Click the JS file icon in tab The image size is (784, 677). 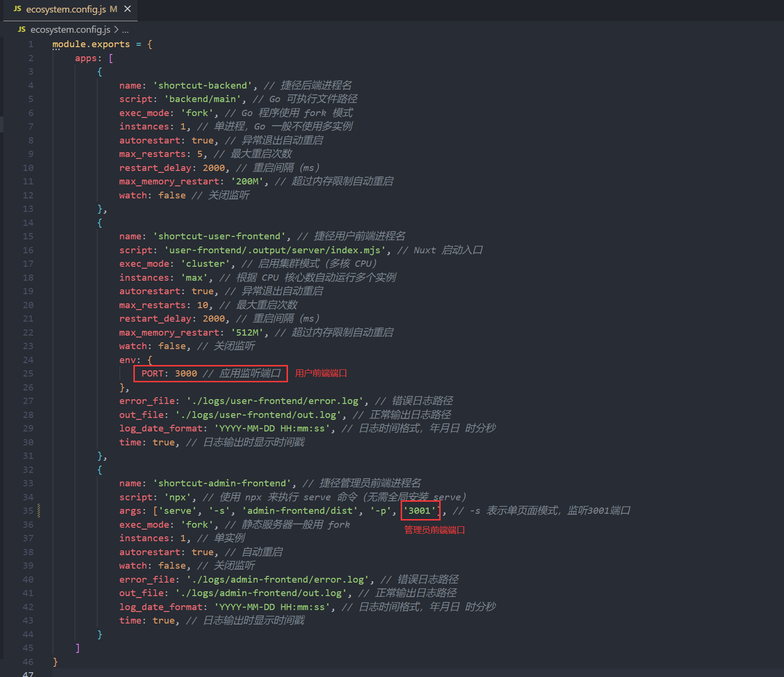(17, 9)
